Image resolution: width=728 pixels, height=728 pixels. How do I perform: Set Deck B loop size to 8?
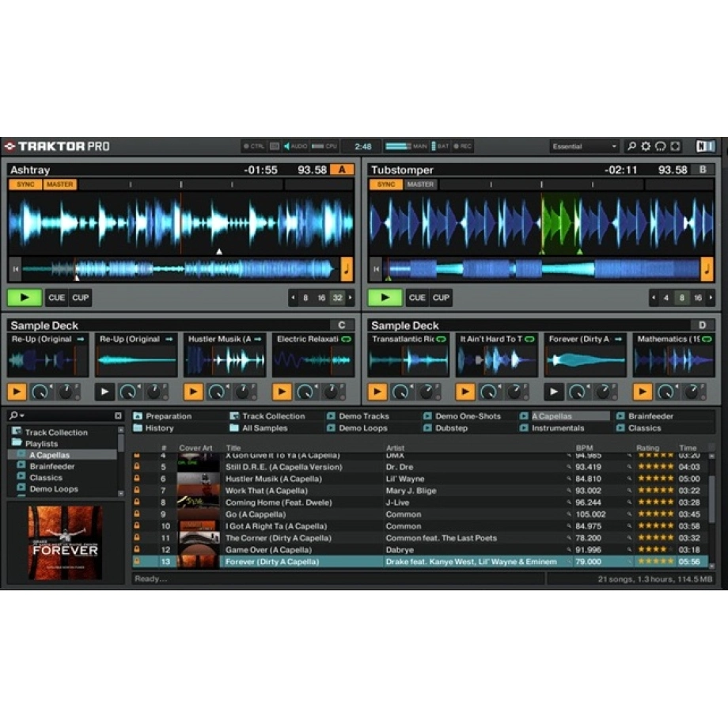pyautogui.click(x=682, y=298)
